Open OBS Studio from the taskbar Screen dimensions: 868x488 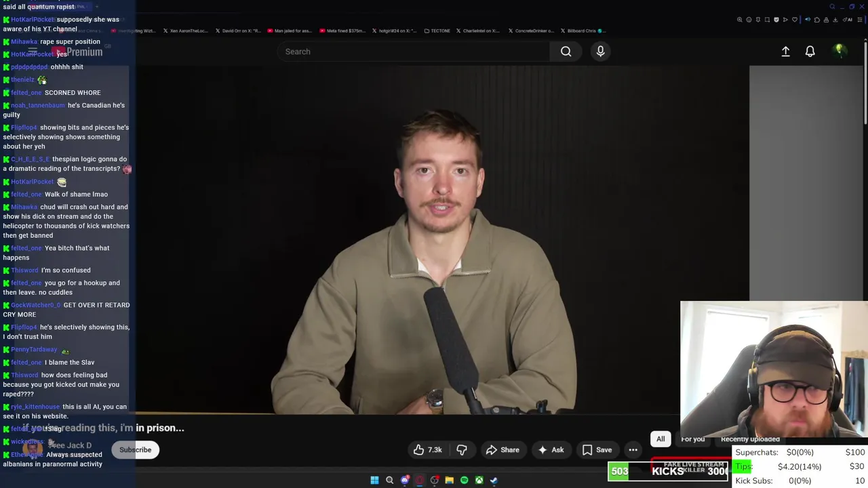coord(435,480)
